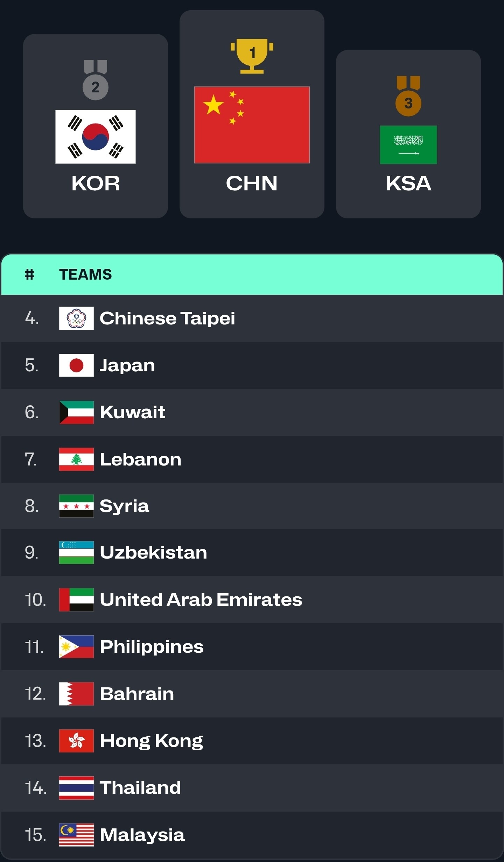The width and height of the screenshot is (504, 862).
Task: Click the Philippines flag icon
Action: (76, 647)
